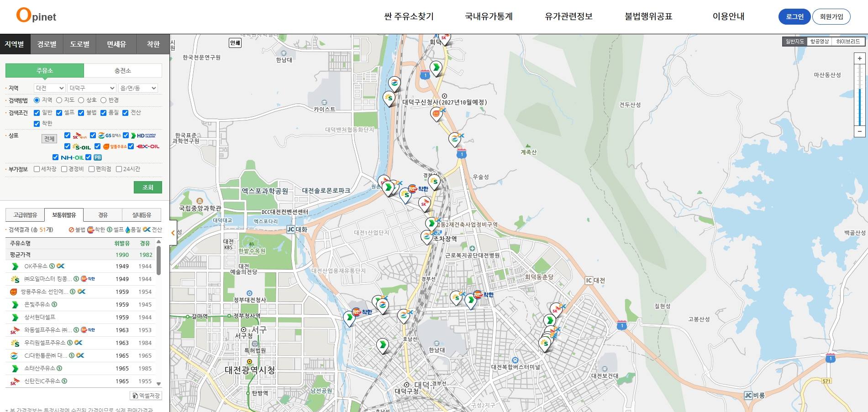The height and width of the screenshot is (412, 868).
Task: Open the 유가관련정보 menu
Action: pyautogui.click(x=569, y=16)
